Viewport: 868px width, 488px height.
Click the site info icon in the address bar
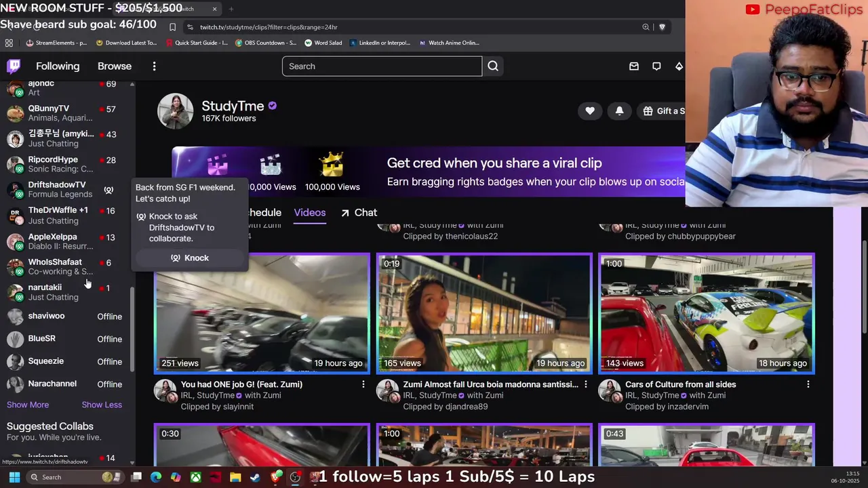click(x=191, y=27)
